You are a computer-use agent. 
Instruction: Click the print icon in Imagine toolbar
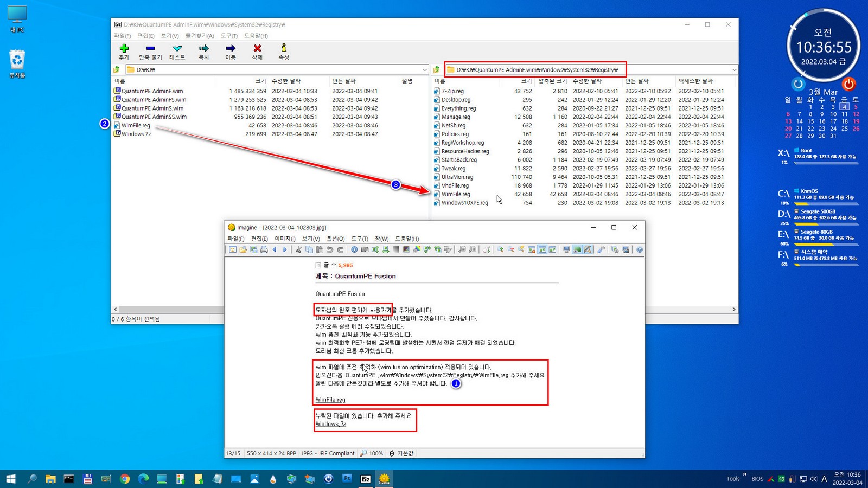coord(264,249)
